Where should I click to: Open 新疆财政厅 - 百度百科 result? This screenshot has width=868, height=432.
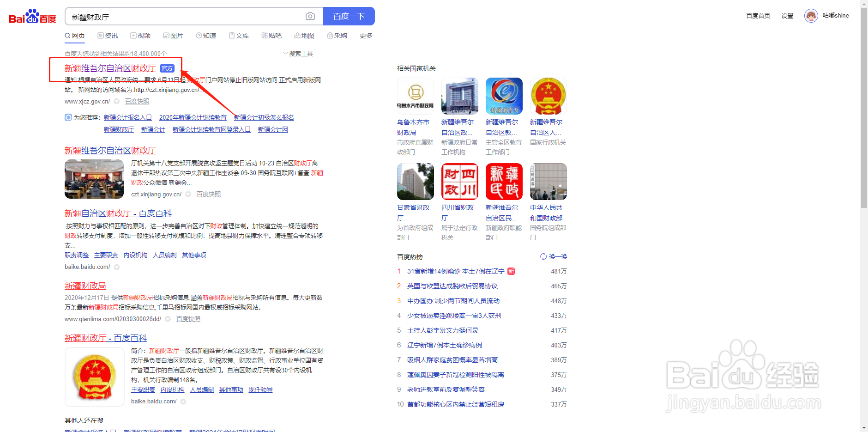click(106, 338)
